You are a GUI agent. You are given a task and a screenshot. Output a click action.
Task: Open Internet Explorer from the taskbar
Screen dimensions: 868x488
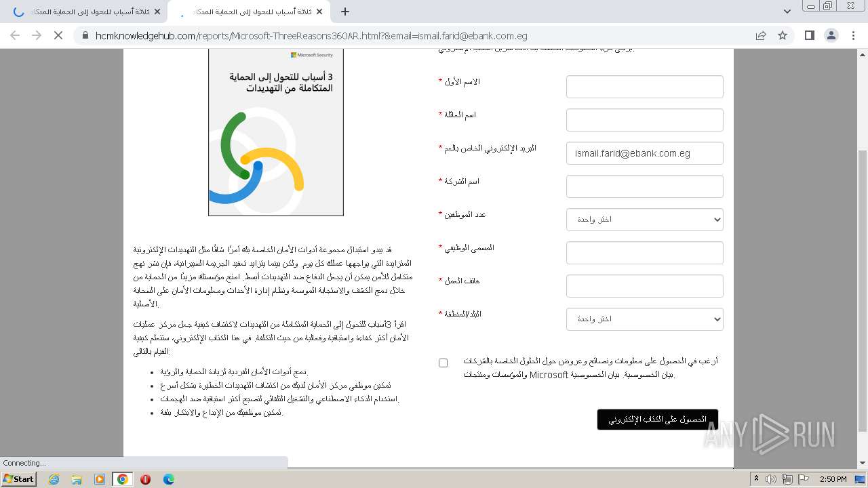(54, 479)
